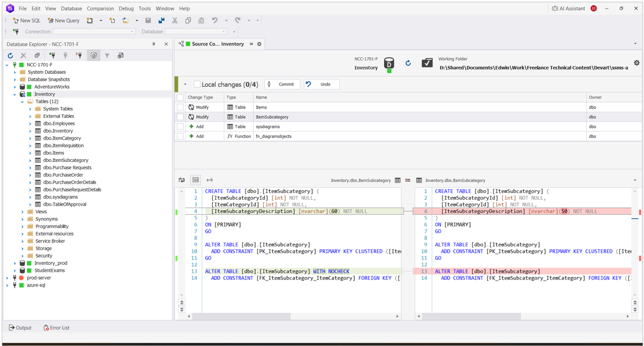
Task: Click the New Query toolbar button
Action: [x=64, y=20]
